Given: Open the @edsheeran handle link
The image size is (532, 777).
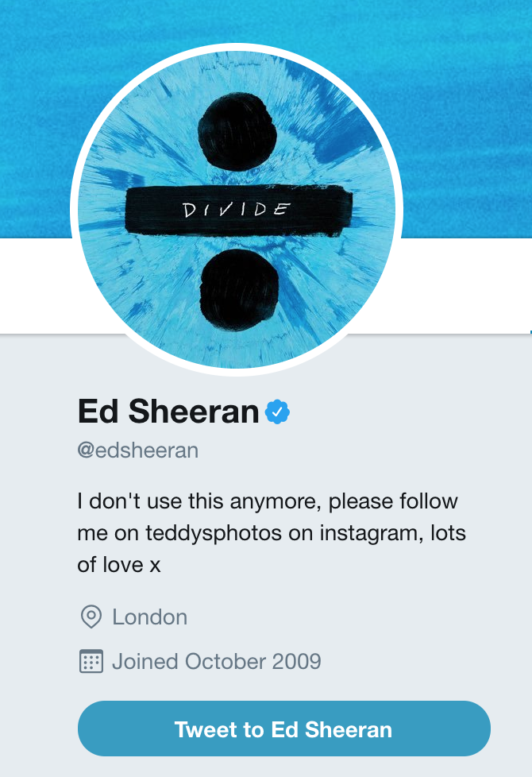Looking at the screenshot, I should click(x=137, y=450).
